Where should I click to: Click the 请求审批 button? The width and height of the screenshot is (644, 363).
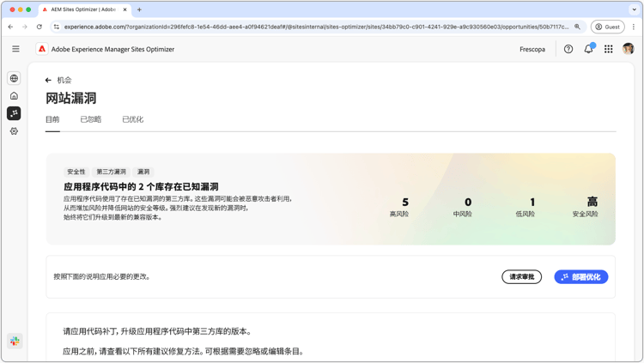click(521, 277)
